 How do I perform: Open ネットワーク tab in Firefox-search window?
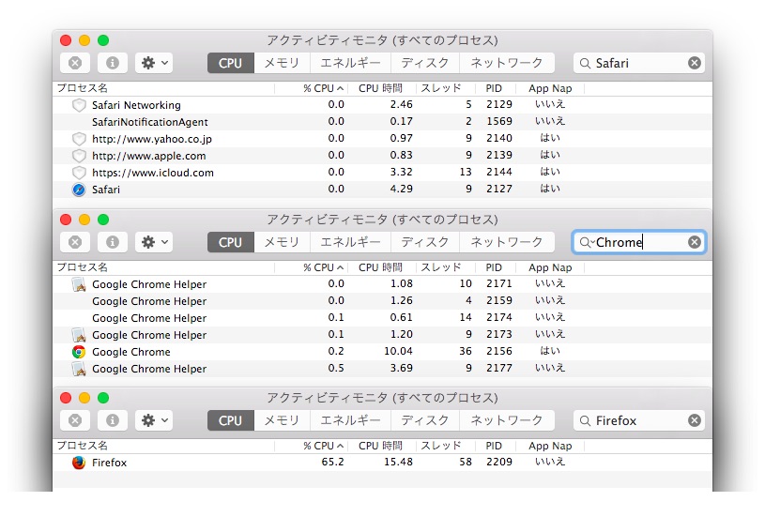point(507,420)
